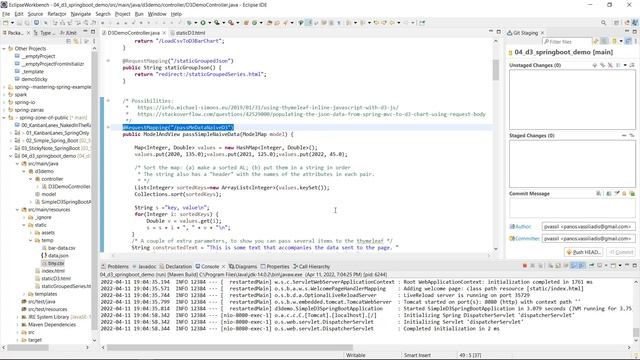Click Unstage all staged changes icon

(632, 135)
